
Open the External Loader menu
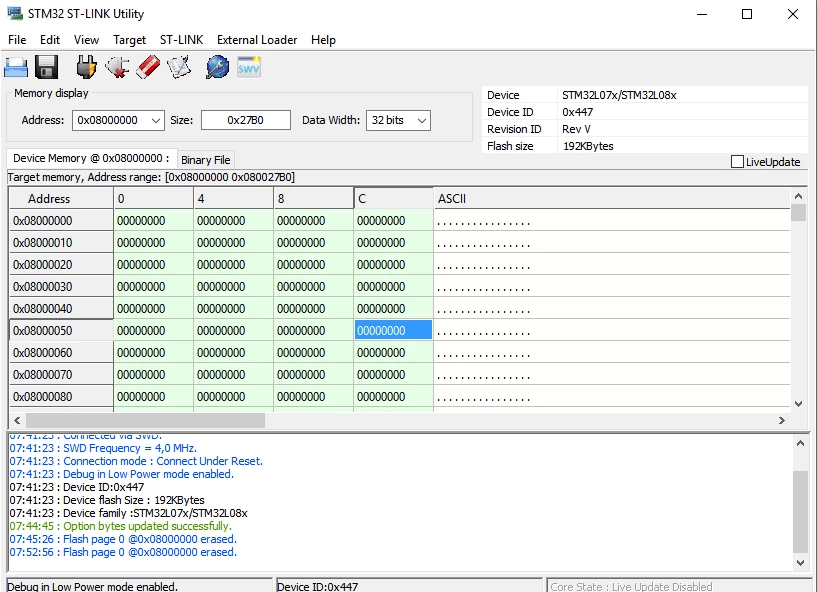click(257, 40)
